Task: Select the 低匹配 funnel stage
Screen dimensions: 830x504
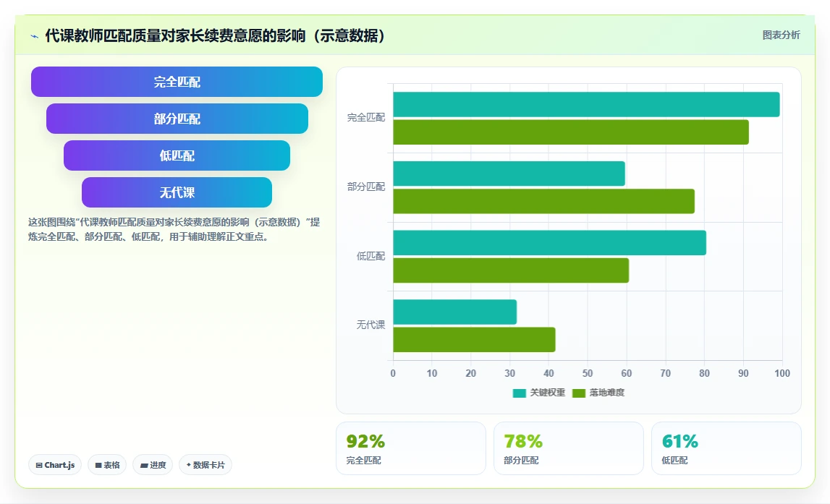Action: pyautogui.click(x=177, y=155)
